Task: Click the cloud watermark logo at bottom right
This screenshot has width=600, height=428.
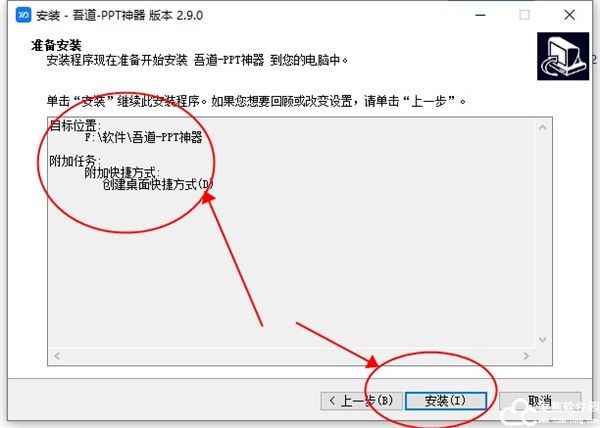Action: point(520,414)
